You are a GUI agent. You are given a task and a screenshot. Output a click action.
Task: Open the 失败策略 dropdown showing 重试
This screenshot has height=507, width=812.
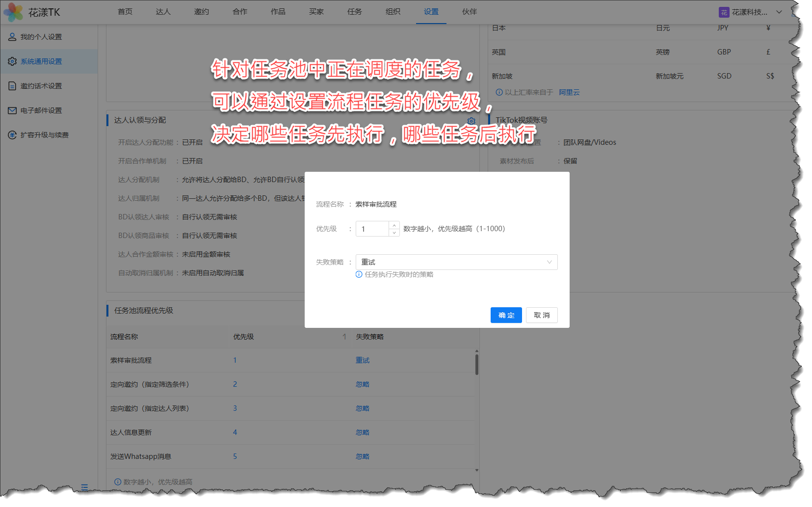click(456, 262)
